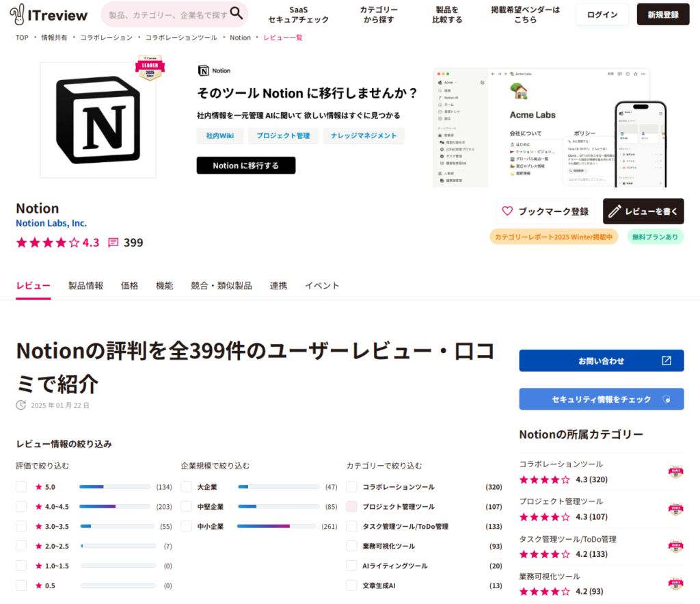
Task: Check the 大企業 company size checkbox
Action: click(187, 487)
